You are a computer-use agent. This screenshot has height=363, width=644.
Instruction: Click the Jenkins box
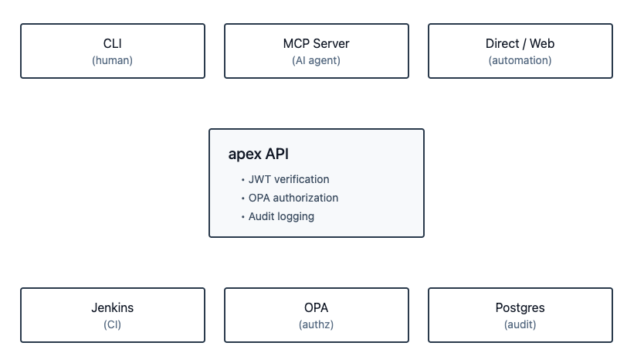point(113,315)
